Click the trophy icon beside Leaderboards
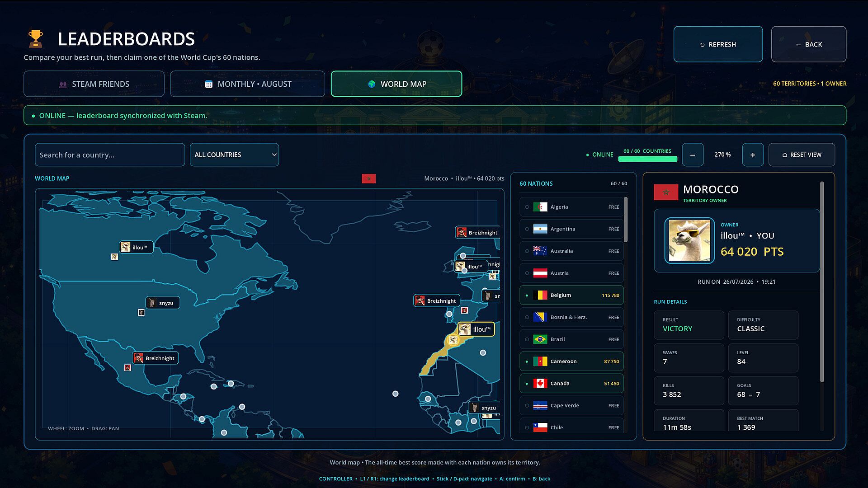This screenshot has width=868, height=488. pos(36,39)
